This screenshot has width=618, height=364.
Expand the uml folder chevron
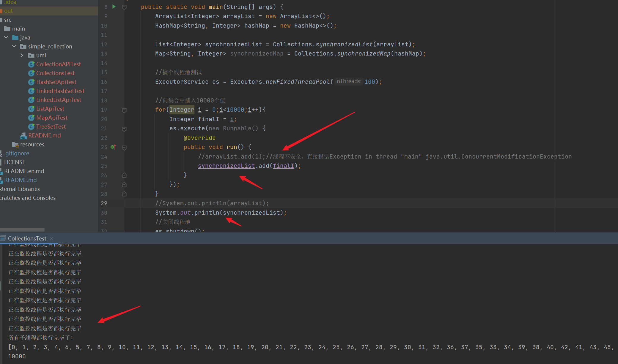coord(22,55)
